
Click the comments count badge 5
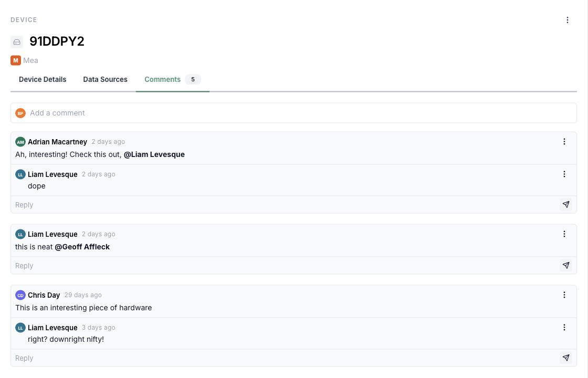coord(193,79)
